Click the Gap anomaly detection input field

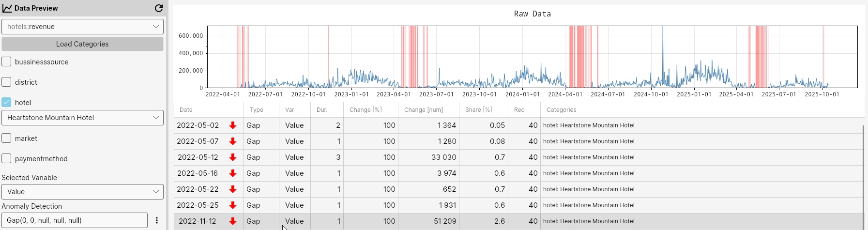click(x=75, y=220)
